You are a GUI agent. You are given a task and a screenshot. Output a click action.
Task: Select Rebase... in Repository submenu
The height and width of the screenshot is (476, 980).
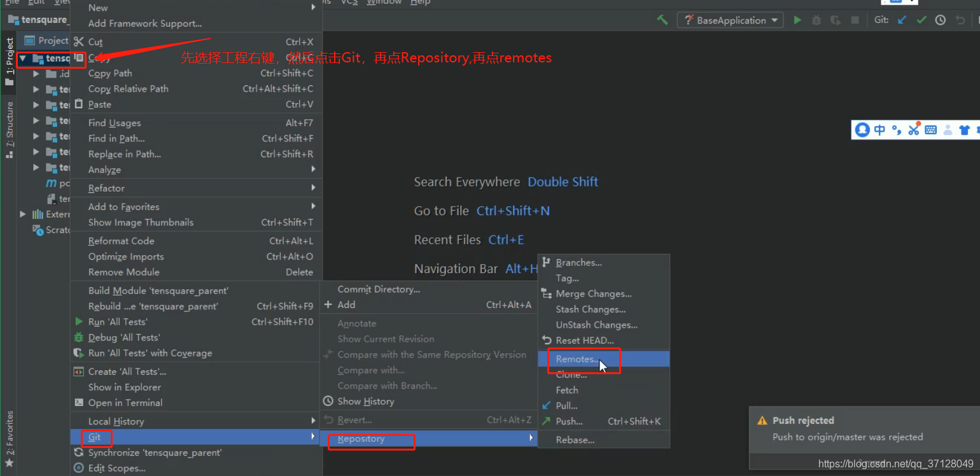[x=604, y=440]
